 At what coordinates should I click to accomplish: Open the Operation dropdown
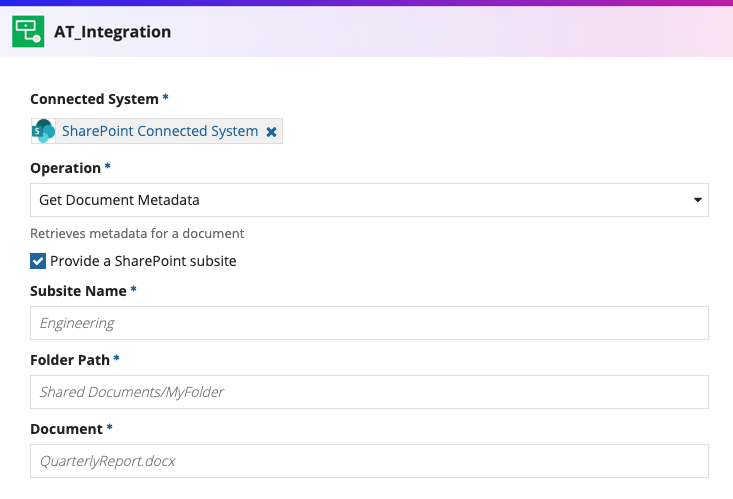pos(369,200)
